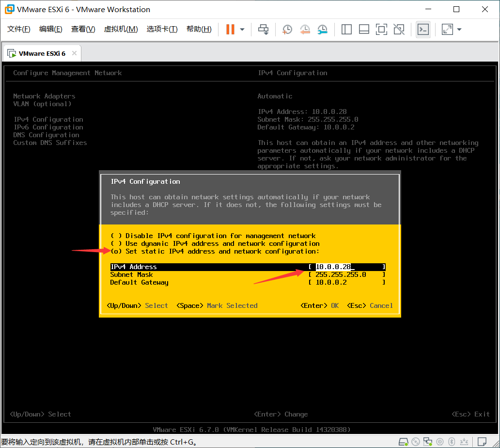Click Network Adapters in the left list
This screenshot has height=448, width=500.
pos(44,96)
